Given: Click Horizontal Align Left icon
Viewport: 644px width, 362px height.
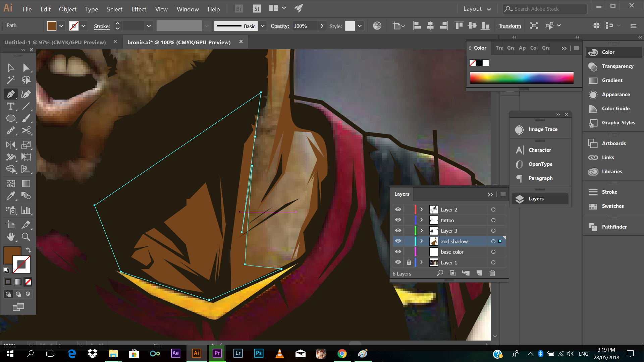Looking at the screenshot, I should (x=417, y=26).
